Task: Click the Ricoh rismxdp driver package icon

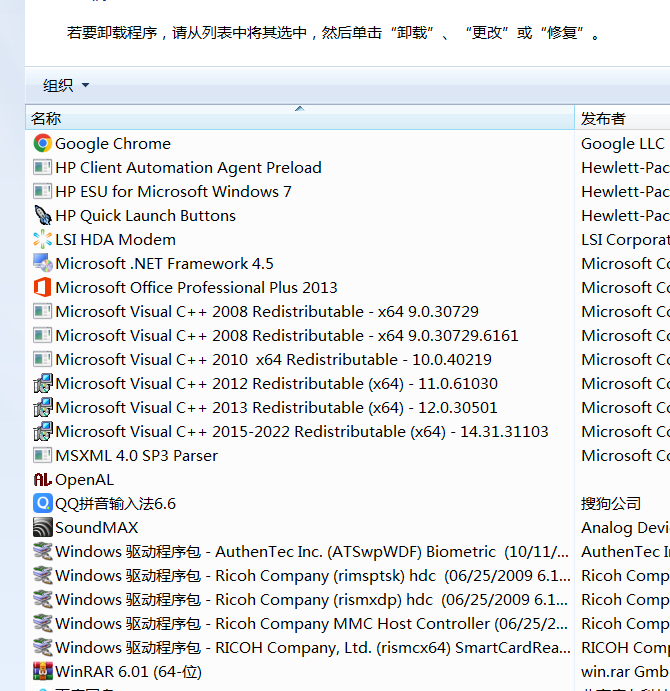Action: (x=42, y=599)
